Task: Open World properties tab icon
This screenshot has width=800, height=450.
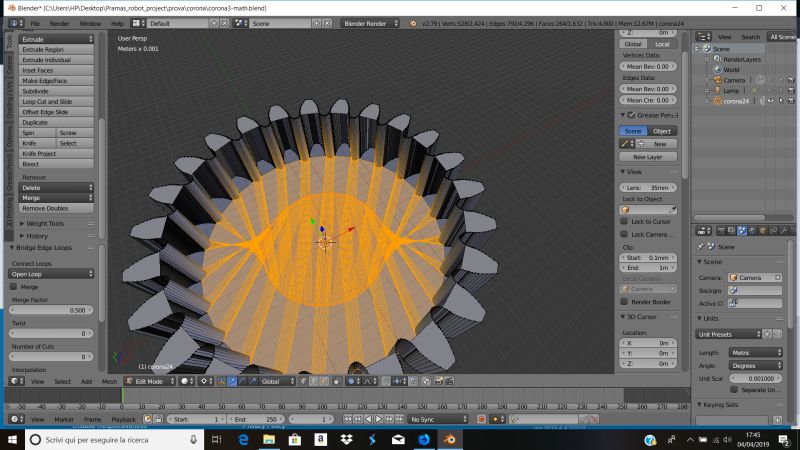Action: [x=753, y=231]
